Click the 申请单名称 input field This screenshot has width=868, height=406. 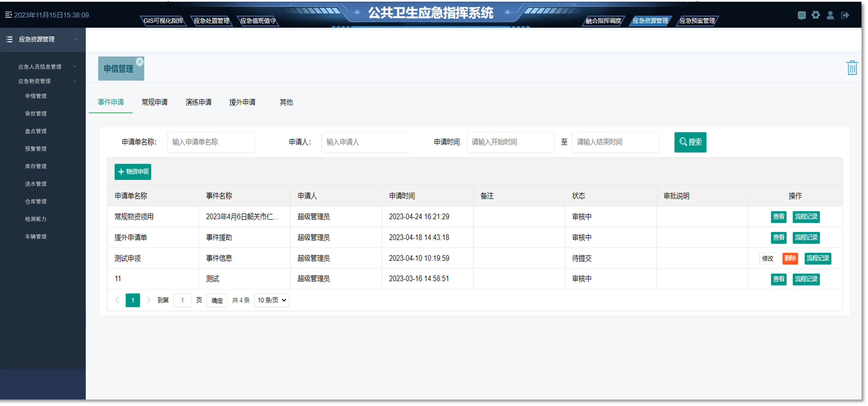click(x=211, y=142)
